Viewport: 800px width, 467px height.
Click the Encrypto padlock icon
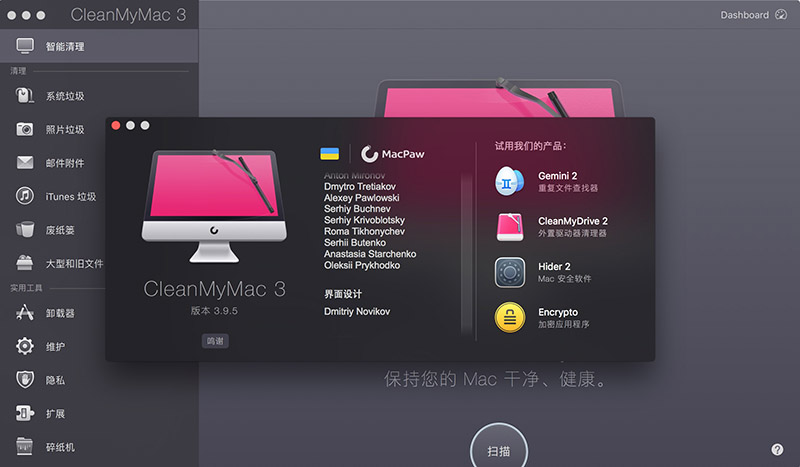510,317
